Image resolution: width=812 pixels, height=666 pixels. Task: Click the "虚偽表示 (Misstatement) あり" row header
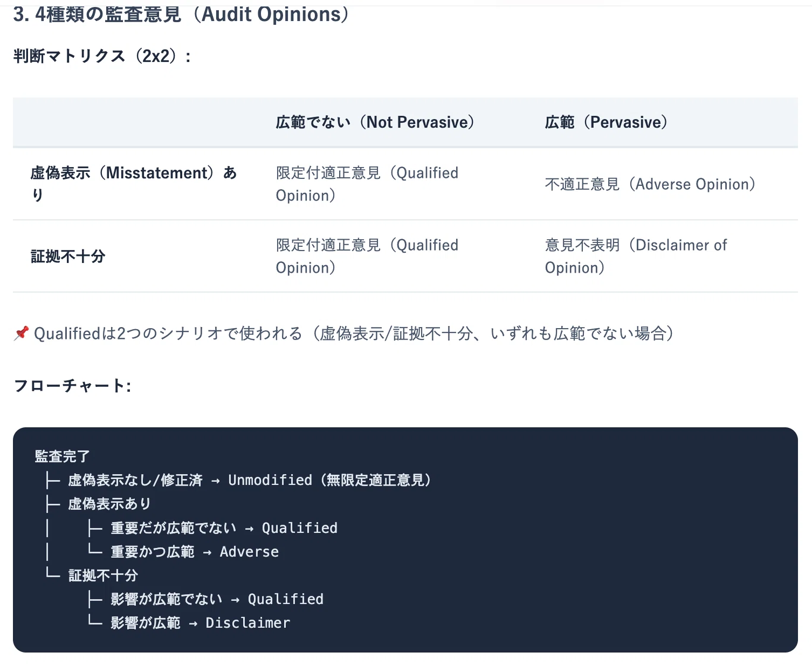(134, 184)
